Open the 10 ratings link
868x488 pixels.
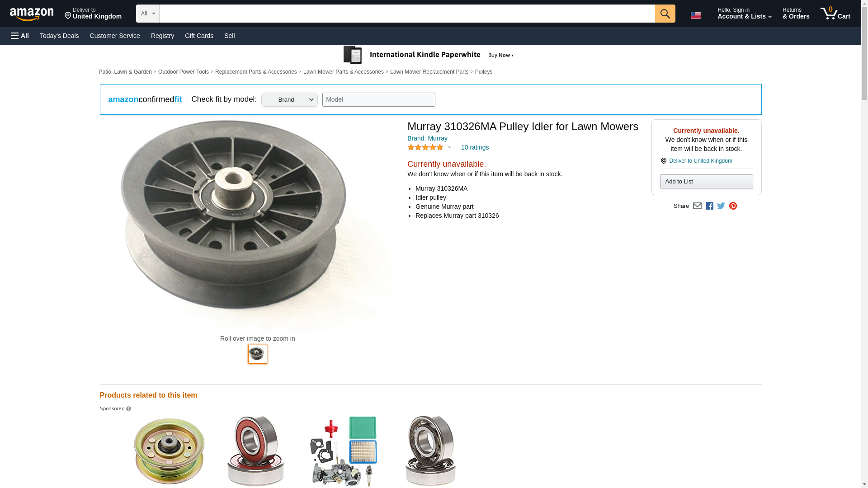tap(475, 147)
